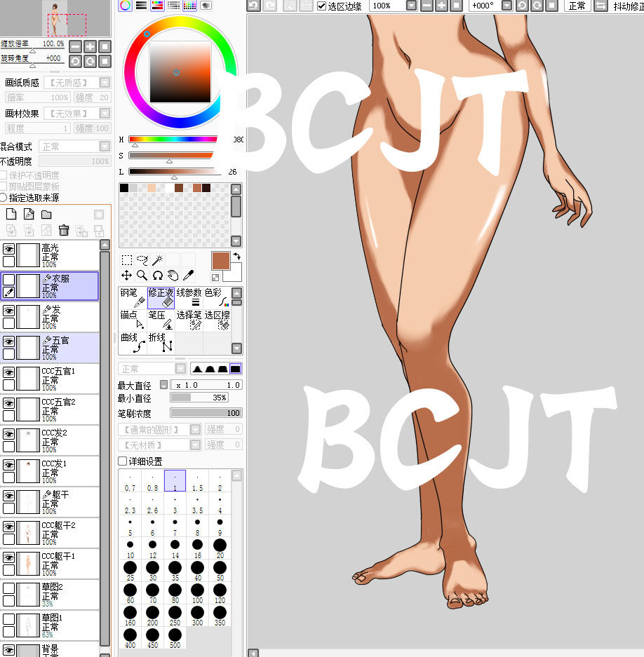Show the color wheel panel
Screen dimensions: 644x657
point(126,6)
